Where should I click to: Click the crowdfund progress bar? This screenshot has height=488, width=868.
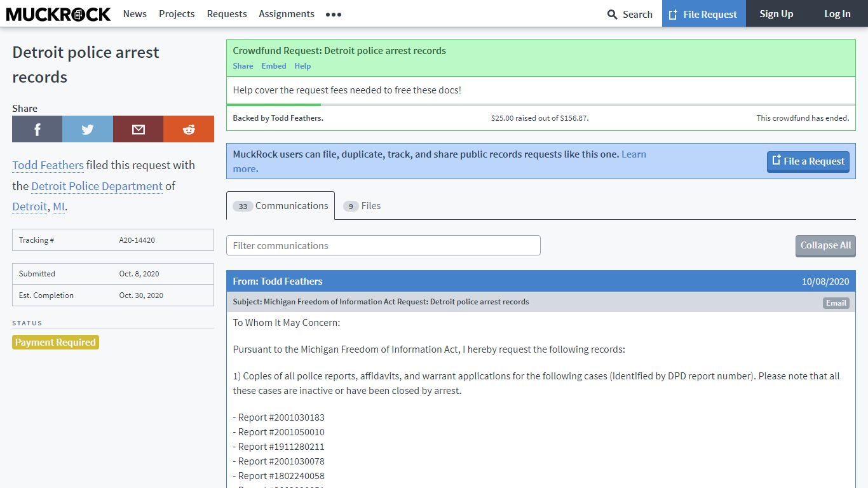pos(541,105)
